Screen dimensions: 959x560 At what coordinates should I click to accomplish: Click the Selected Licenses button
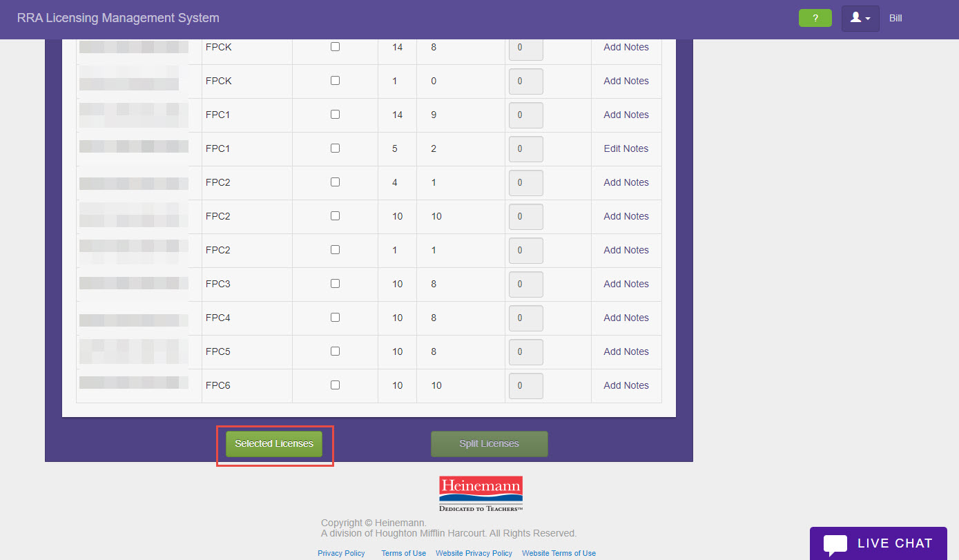click(274, 444)
